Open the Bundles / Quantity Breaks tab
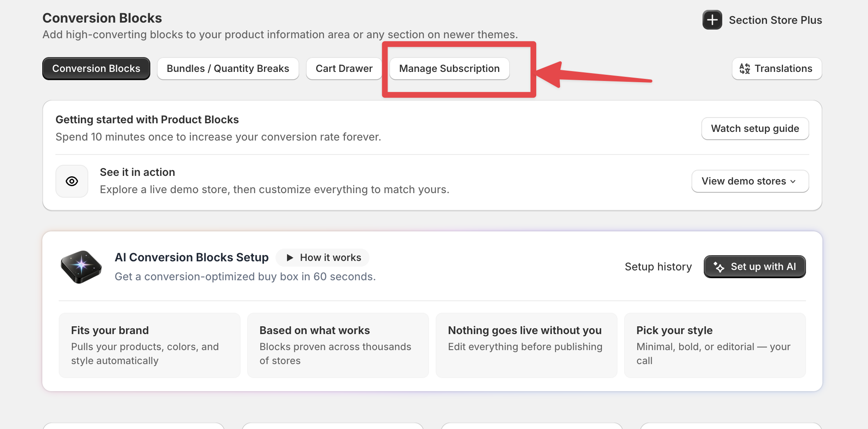The height and width of the screenshot is (429, 868). (228, 69)
